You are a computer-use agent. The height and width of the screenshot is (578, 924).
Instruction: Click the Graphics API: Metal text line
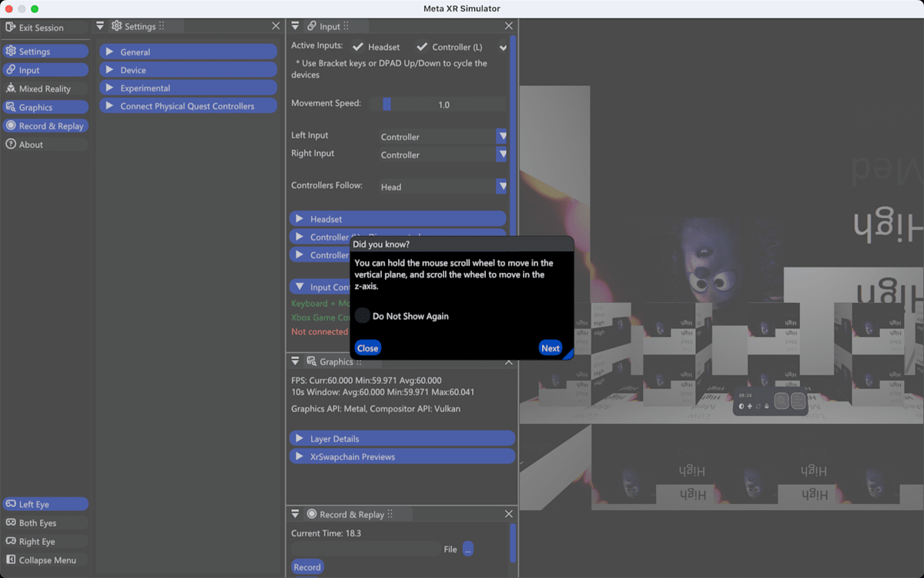(376, 409)
